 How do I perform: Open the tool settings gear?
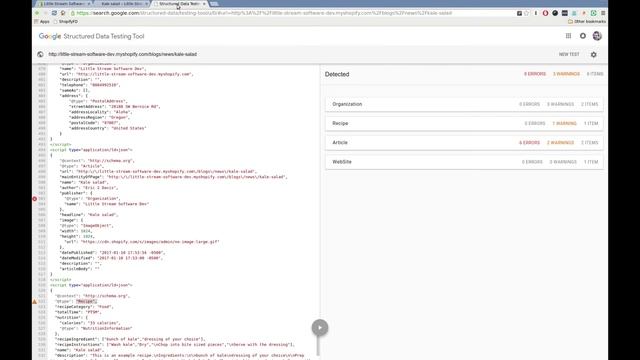tap(593, 54)
